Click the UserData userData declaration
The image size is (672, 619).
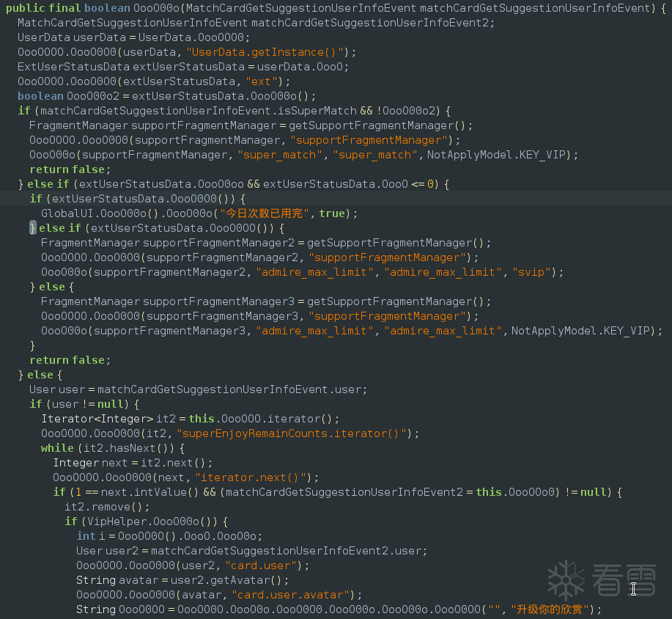(x=72, y=37)
